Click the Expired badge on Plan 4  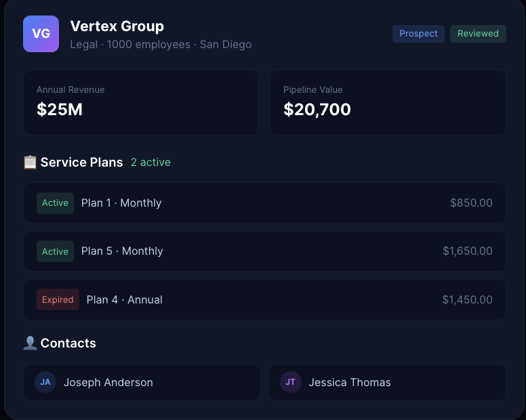58,300
